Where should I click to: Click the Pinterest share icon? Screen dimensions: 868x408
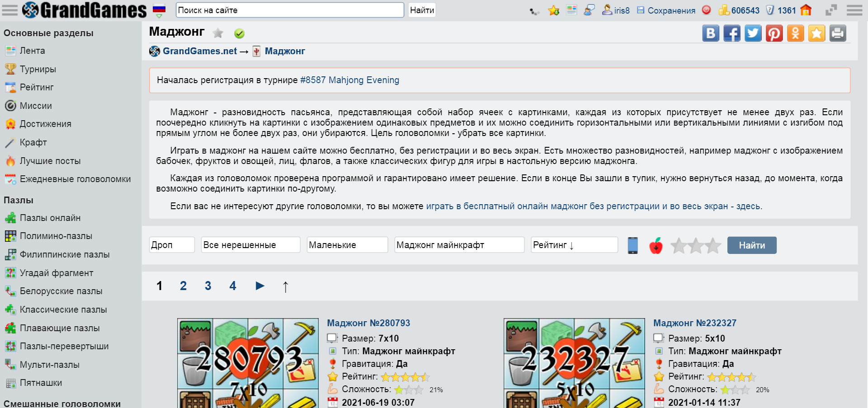point(774,33)
